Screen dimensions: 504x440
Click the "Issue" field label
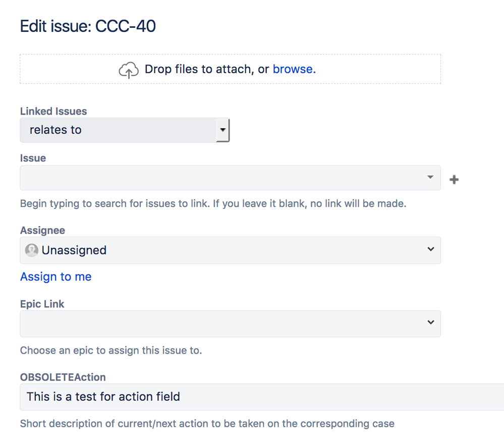pyautogui.click(x=33, y=158)
